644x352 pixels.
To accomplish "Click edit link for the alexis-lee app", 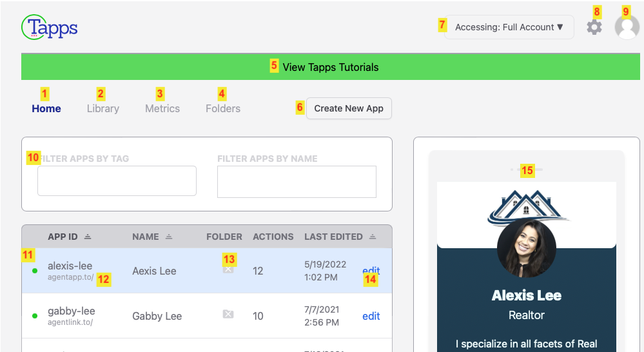I will click(x=371, y=271).
